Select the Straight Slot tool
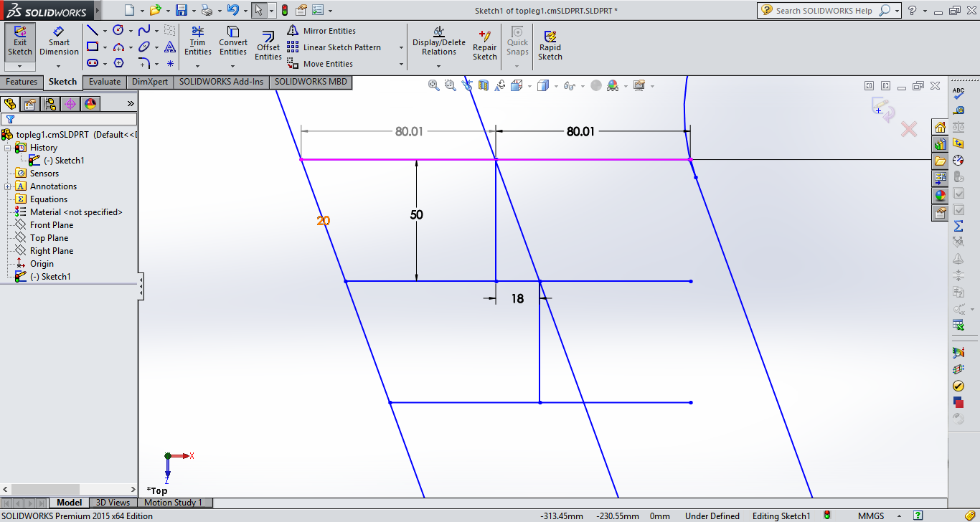 93,63
